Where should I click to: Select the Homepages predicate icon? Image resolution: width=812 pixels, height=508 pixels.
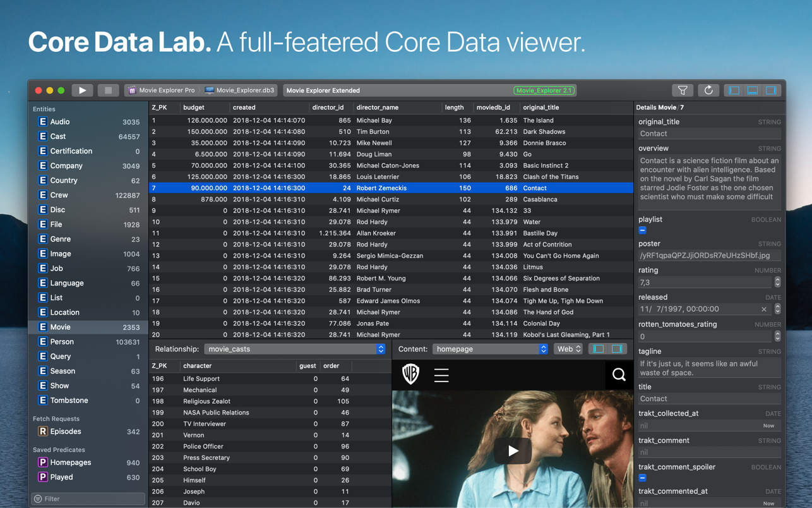pyautogui.click(x=42, y=463)
